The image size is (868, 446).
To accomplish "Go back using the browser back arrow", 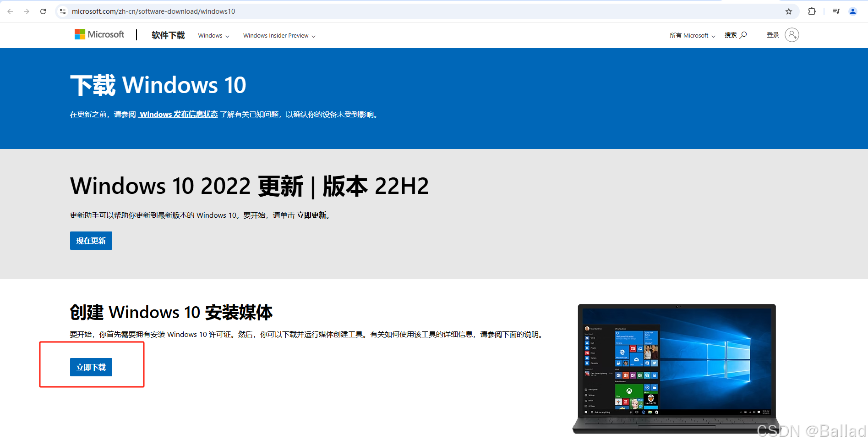I will click(x=10, y=11).
